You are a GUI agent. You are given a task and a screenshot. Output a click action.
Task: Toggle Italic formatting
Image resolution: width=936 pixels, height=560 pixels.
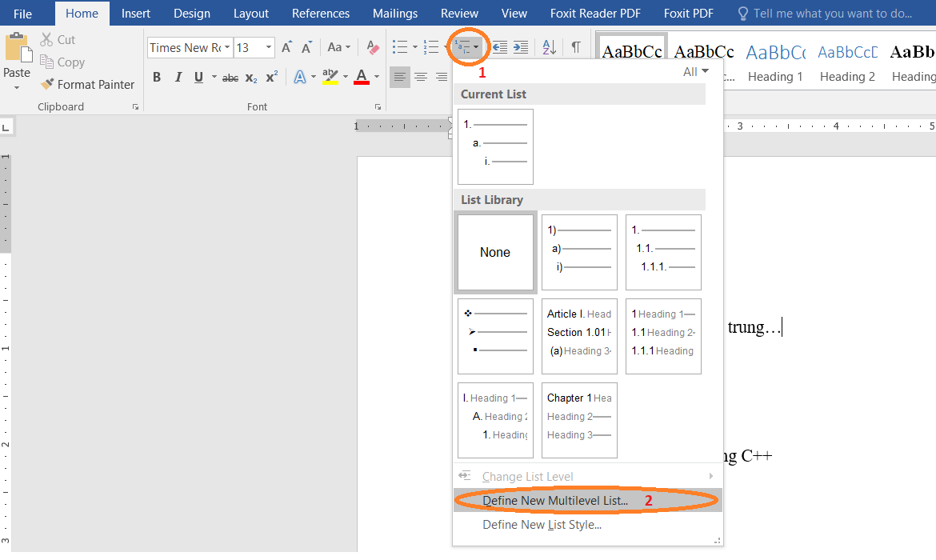click(178, 77)
